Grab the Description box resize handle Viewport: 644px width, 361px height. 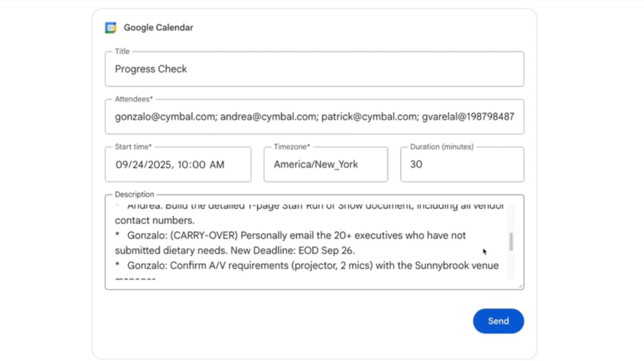click(520, 286)
